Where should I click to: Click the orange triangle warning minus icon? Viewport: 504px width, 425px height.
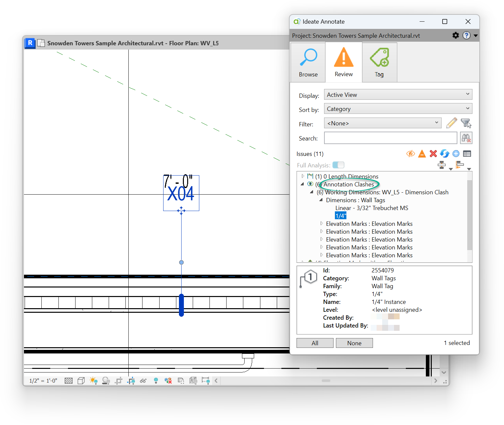pos(422,154)
